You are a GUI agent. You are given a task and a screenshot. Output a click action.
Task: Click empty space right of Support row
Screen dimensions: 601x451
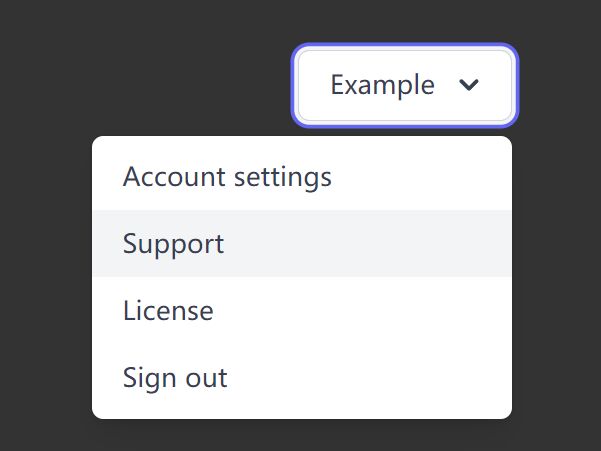(x=368, y=243)
